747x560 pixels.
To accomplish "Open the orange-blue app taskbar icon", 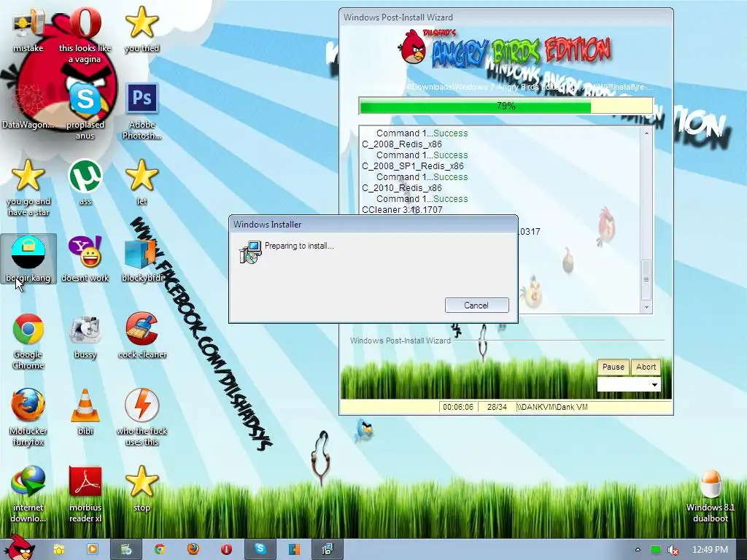I will click(x=294, y=549).
